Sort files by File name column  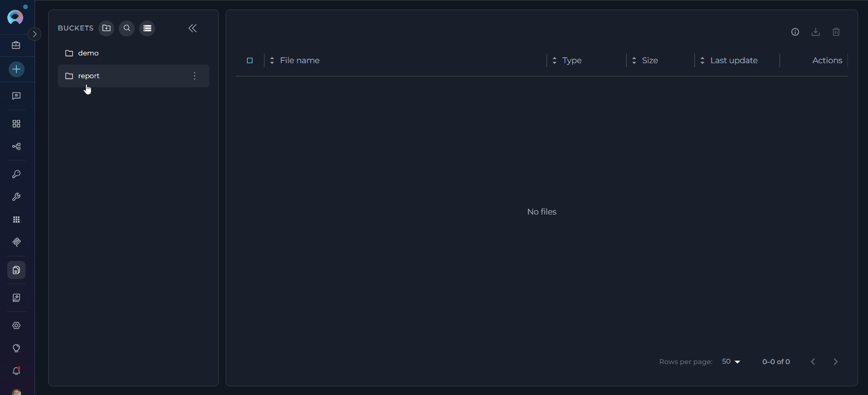coord(299,60)
